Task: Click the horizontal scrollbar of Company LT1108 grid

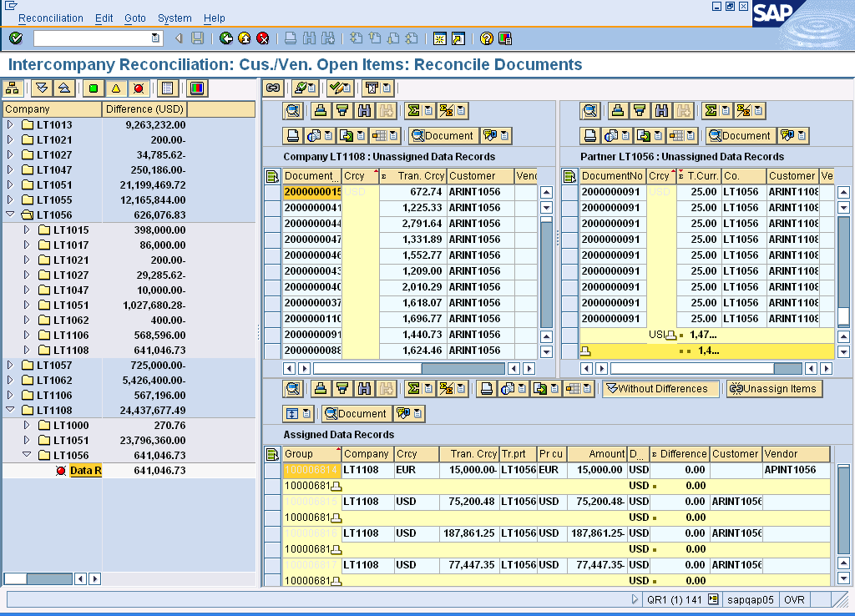Action: [409, 368]
